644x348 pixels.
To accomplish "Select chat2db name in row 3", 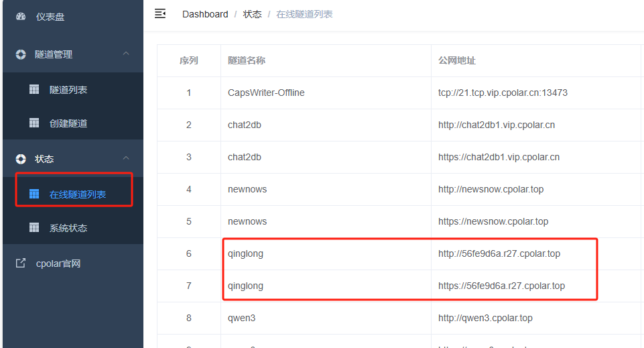I will (245, 158).
